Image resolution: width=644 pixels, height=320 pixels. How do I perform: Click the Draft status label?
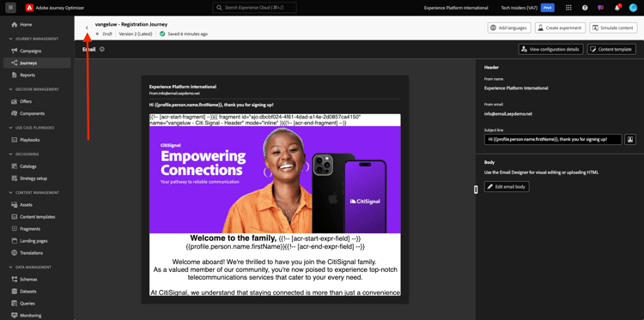(107, 34)
